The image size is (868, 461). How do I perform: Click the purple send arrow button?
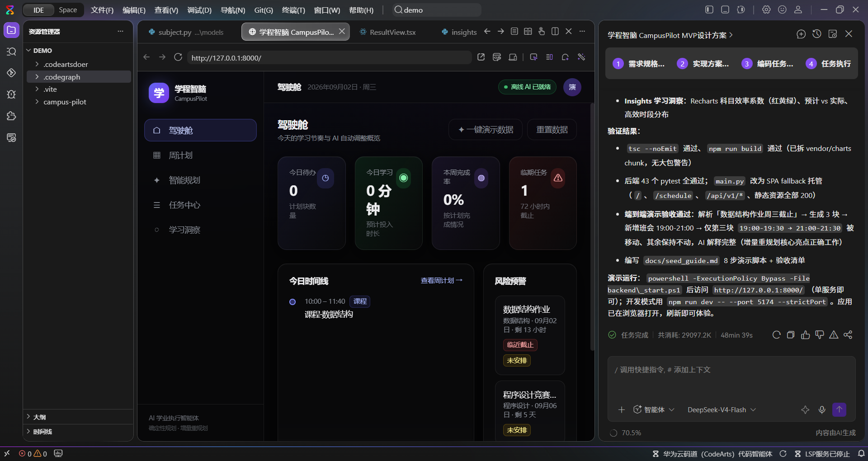(840, 409)
